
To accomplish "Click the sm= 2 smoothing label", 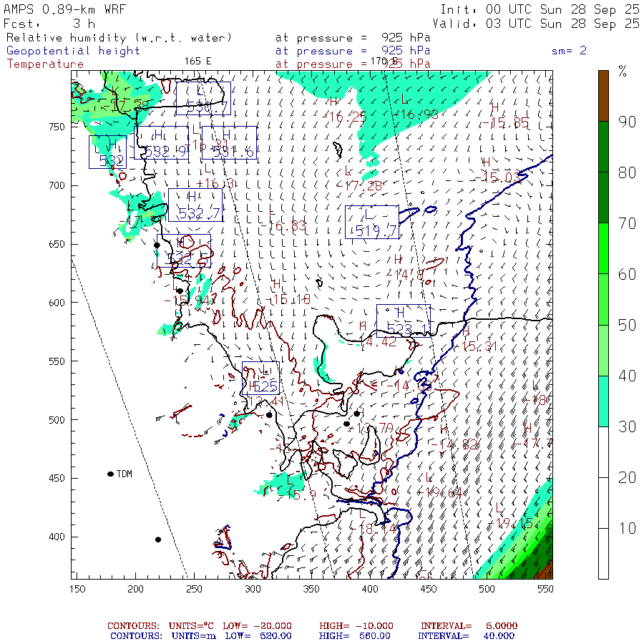I will pos(569,51).
